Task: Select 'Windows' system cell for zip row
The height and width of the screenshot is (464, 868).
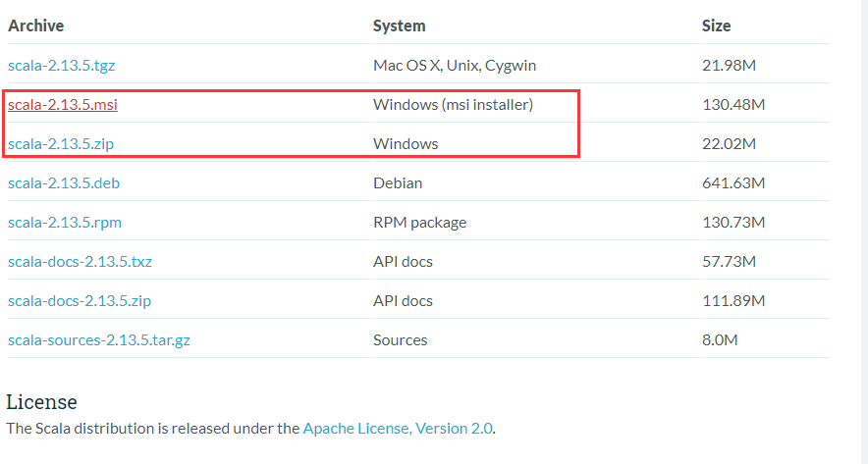Action: tap(406, 144)
